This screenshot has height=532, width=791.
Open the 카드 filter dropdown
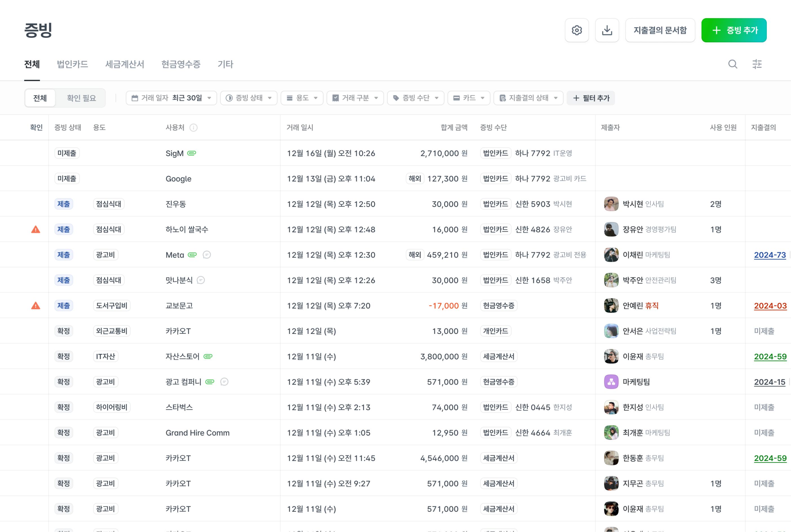tap(468, 98)
